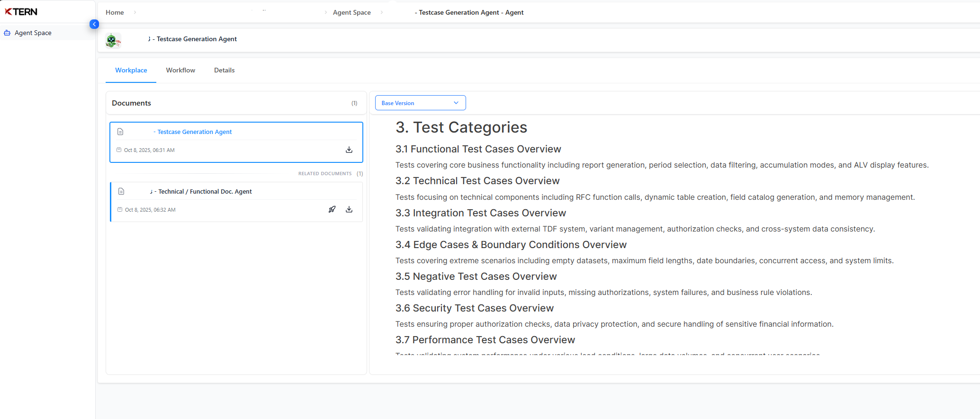The image size is (980, 419).
Task: Go to Home in the breadcrumb
Action: click(115, 13)
